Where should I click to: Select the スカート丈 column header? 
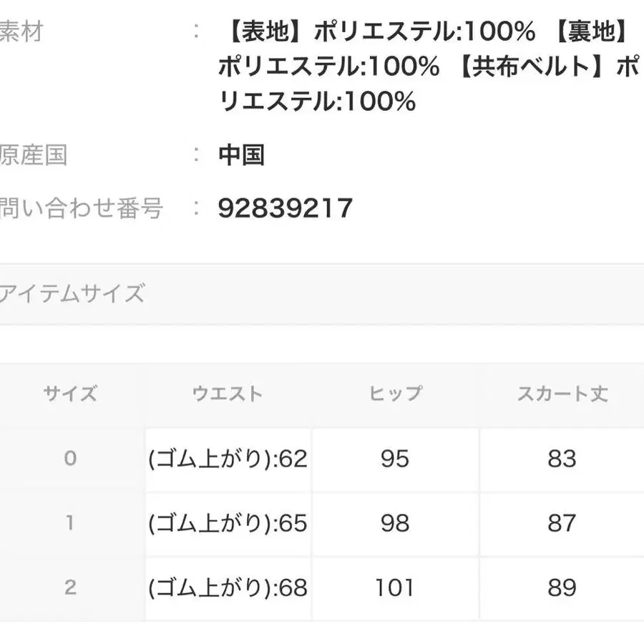562,394
